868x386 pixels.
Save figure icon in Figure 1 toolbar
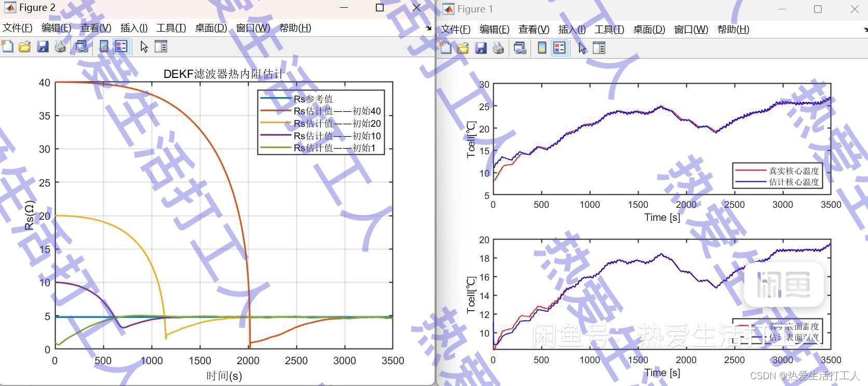click(x=481, y=48)
